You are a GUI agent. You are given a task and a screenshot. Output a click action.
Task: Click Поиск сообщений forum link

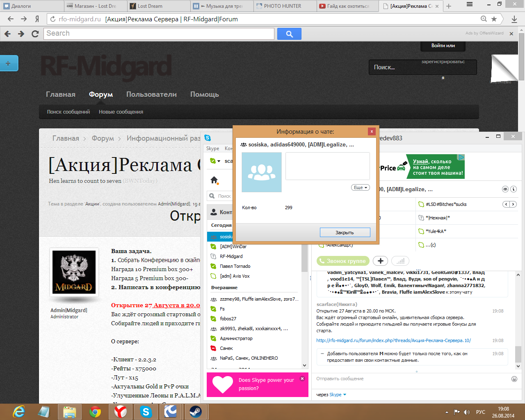[68, 112]
